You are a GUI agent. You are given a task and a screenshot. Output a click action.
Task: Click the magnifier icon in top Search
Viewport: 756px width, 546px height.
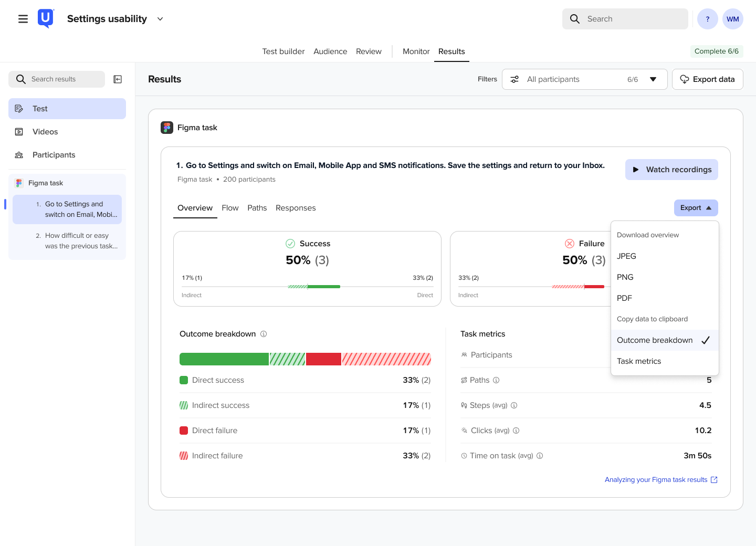pyautogui.click(x=575, y=19)
